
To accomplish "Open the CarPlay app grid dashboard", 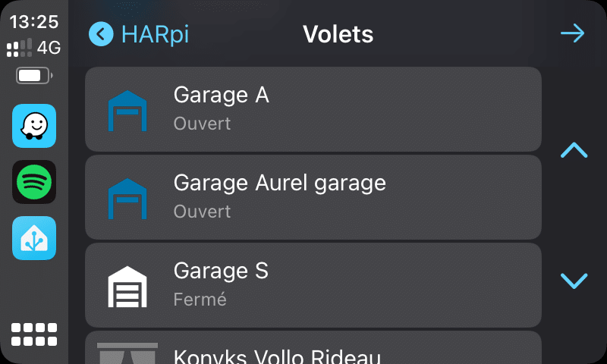I will (34, 334).
